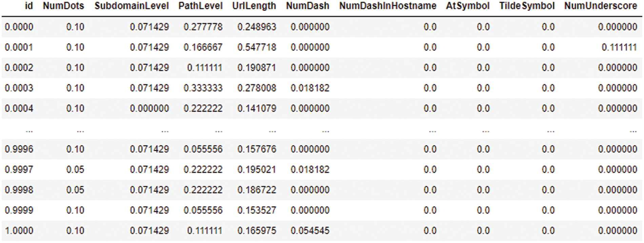
Task: Click the NumDots column header
Action: click(63, 6)
